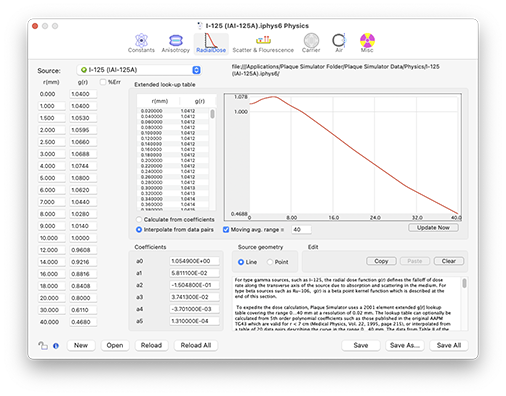Click the a5 coefficient field
The image size is (506, 396).
pos(194,321)
